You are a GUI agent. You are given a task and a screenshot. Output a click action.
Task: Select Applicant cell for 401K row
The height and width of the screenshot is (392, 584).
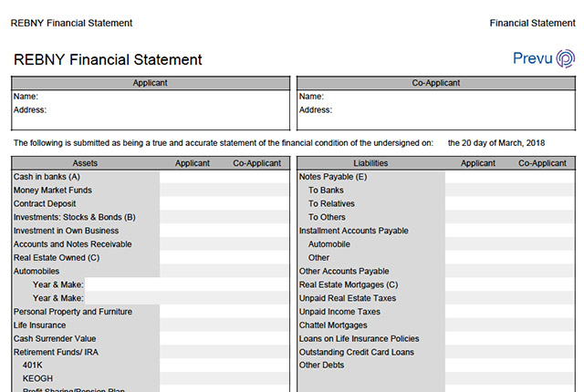192,366
